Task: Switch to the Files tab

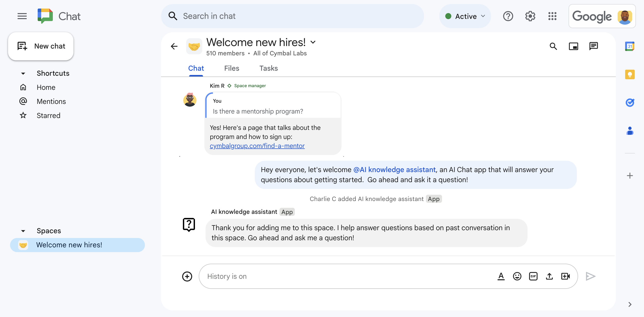Action: click(232, 68)
